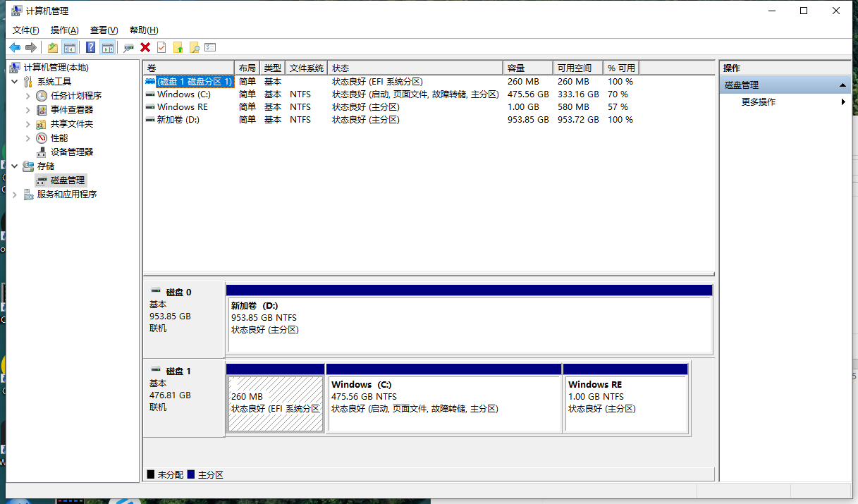The image size is (858, 504).
Task: Expand the 服务和应用程序 tree node
Action: coord(15,195)
